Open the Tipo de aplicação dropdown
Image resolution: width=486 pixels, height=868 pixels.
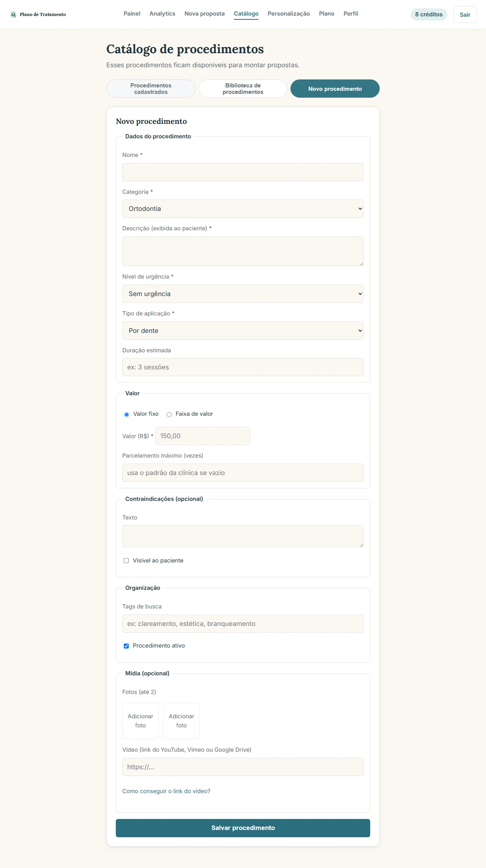243,331
